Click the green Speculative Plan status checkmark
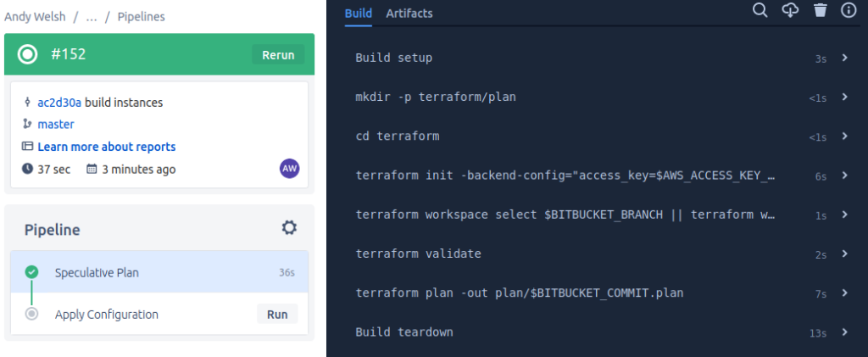Image resolution: width=868 pixels, height=357 pixels. 32,271
